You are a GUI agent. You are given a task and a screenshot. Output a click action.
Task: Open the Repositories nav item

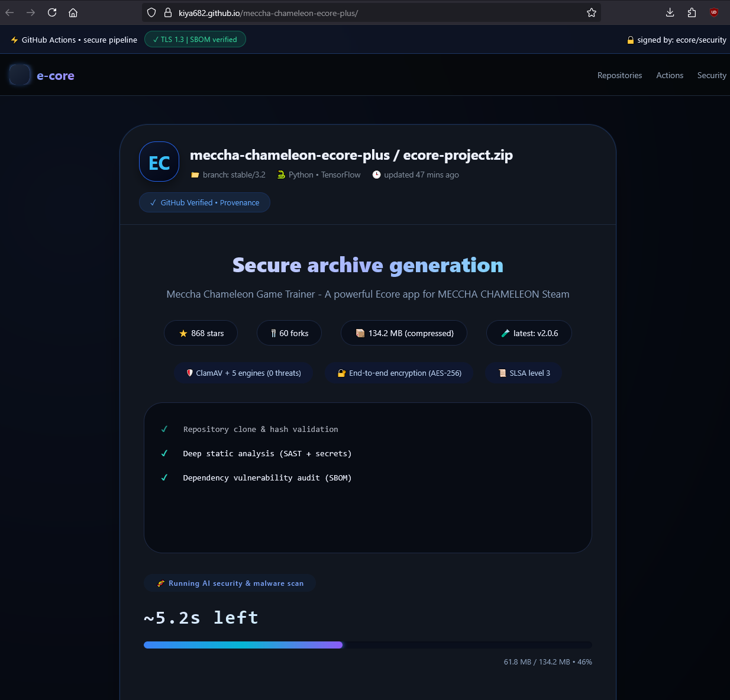pos(619,75)
